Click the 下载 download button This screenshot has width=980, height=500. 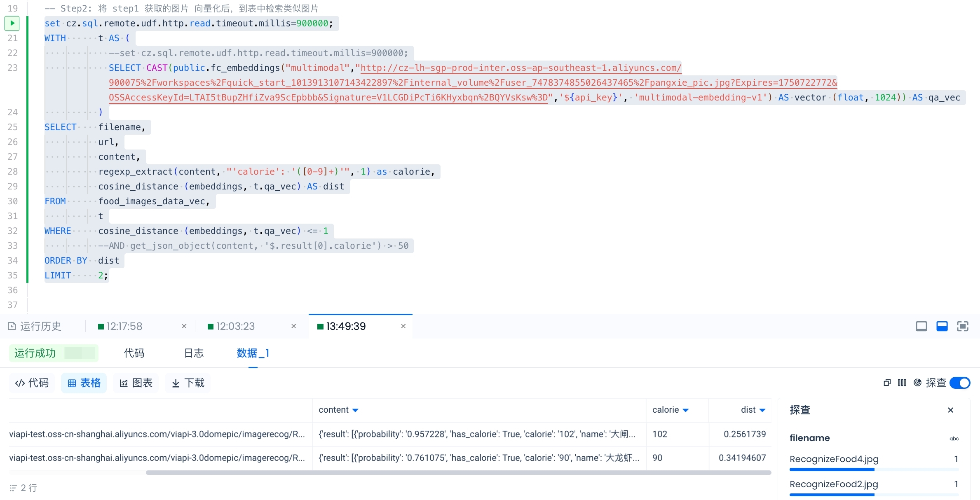188,383
